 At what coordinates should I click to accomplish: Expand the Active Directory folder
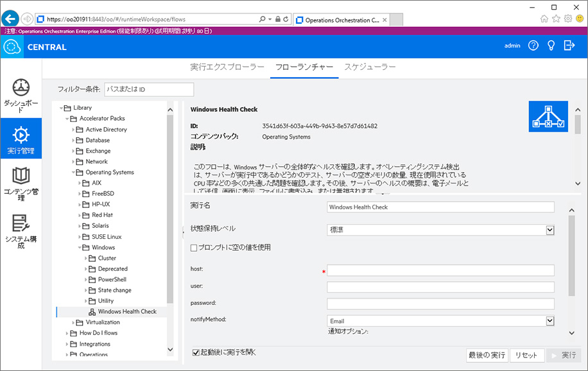click(x=74, y=130)
